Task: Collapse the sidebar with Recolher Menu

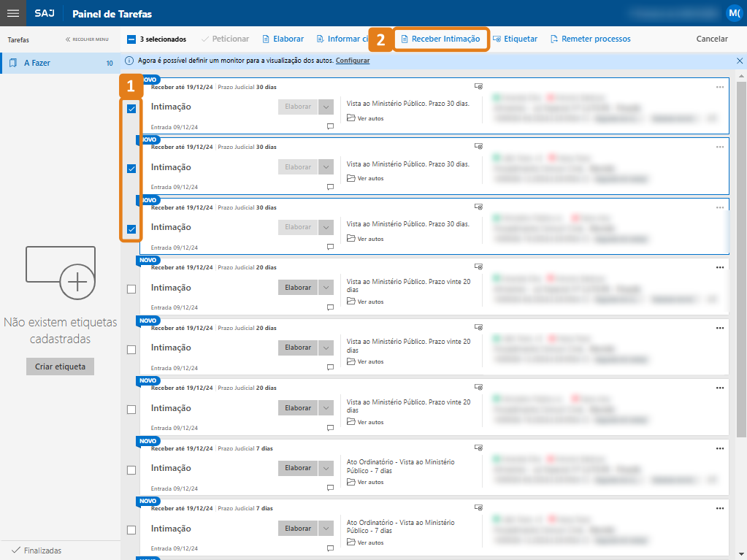Action: pyautogui.click(x=87, y=39)
